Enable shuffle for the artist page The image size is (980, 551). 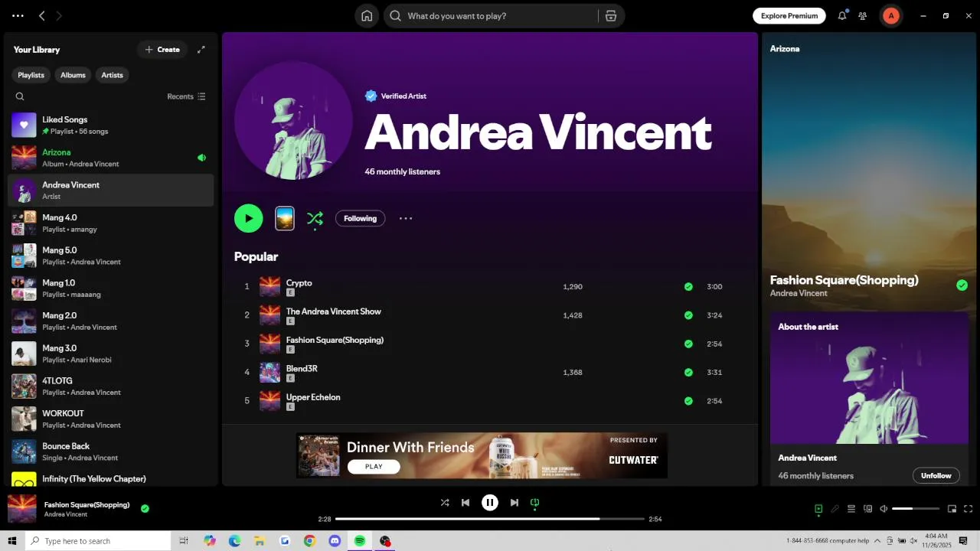(x=315, y=219)
